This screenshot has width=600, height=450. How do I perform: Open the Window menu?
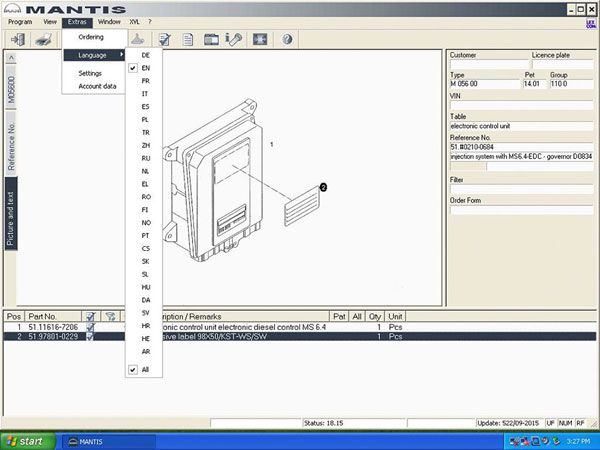click(110, 21)
